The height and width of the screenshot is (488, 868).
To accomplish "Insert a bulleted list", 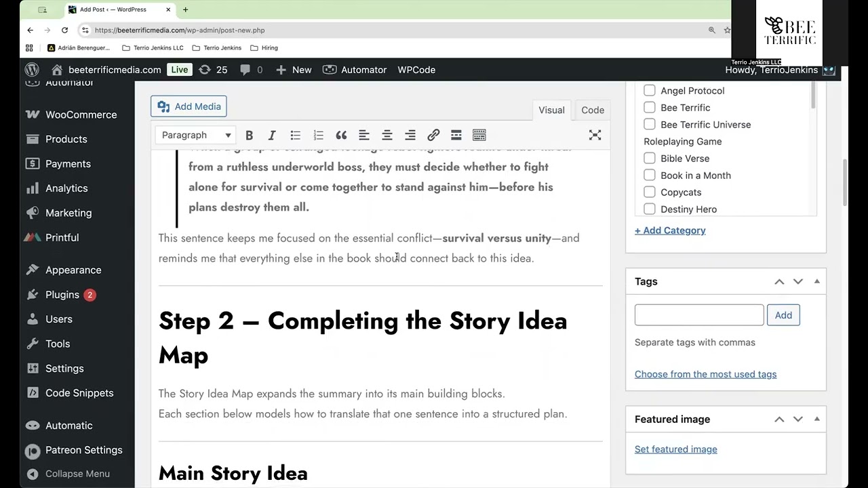I will pos(295,136).
